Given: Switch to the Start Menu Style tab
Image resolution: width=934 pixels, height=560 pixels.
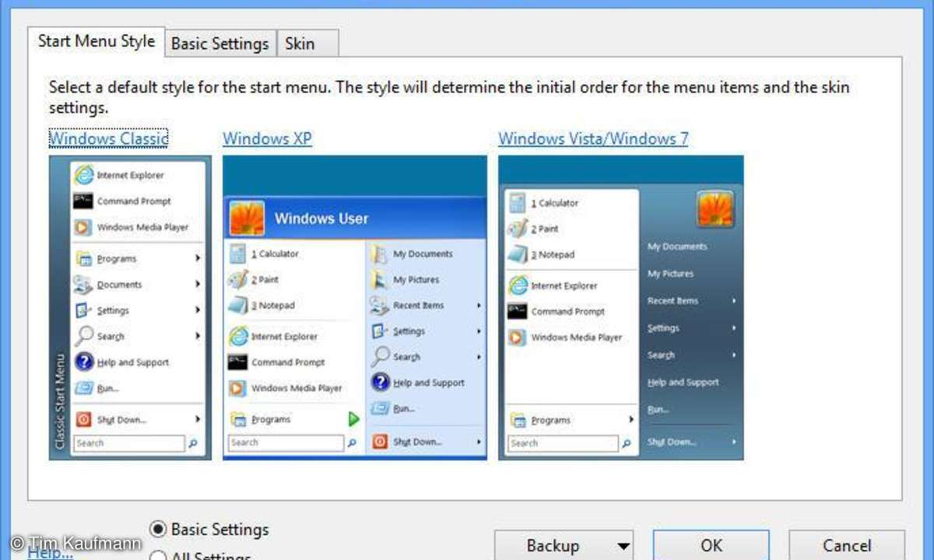Looking at the screenshot, I should 97,41.
